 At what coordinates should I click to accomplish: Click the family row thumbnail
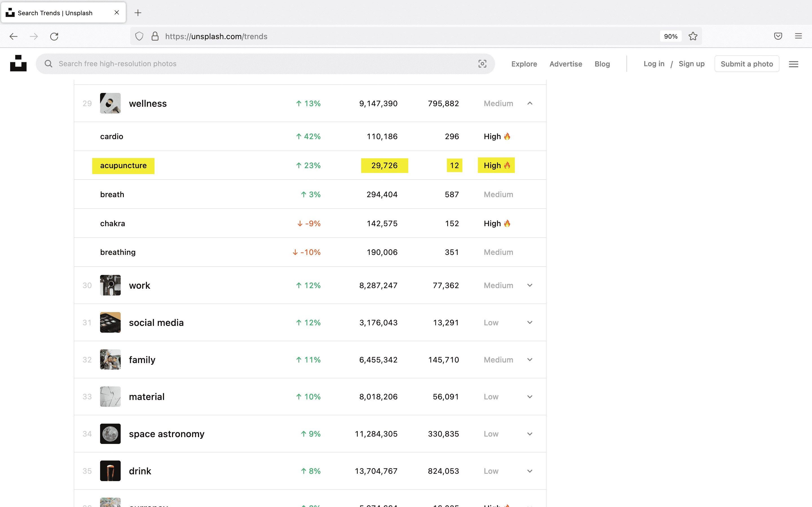click(111, 359)
